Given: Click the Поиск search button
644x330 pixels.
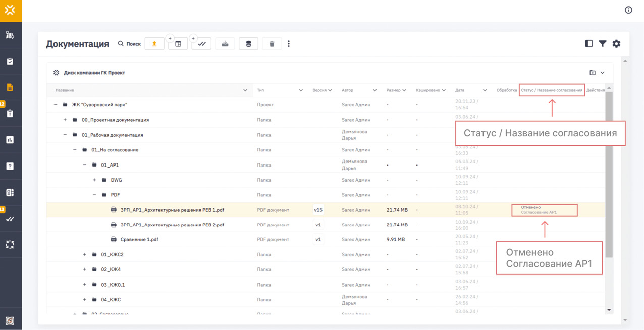Looking at the screenshot, I should pyautogui.click(x=129, y=44).
